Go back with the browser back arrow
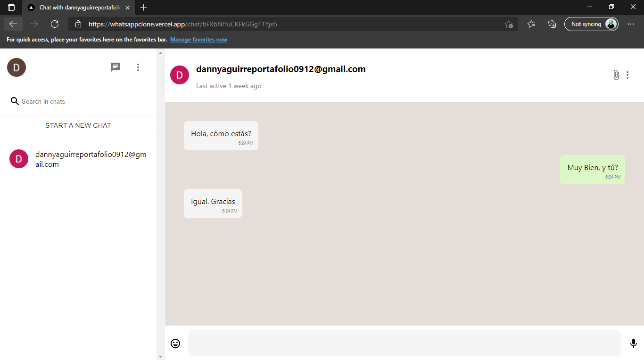This screenshot has height=360, width=644. pyautogui.click(x=13, y=24)
